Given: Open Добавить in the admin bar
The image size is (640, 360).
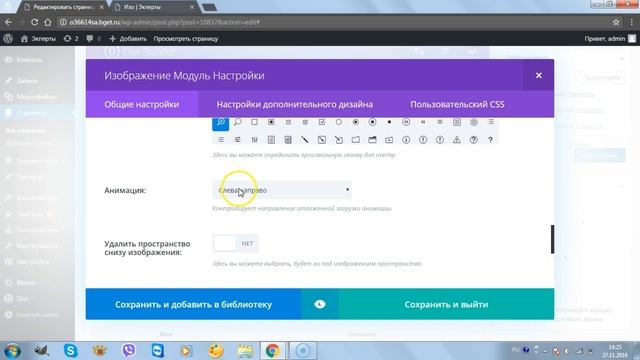Looking at the screenshot, I should 128,39.
